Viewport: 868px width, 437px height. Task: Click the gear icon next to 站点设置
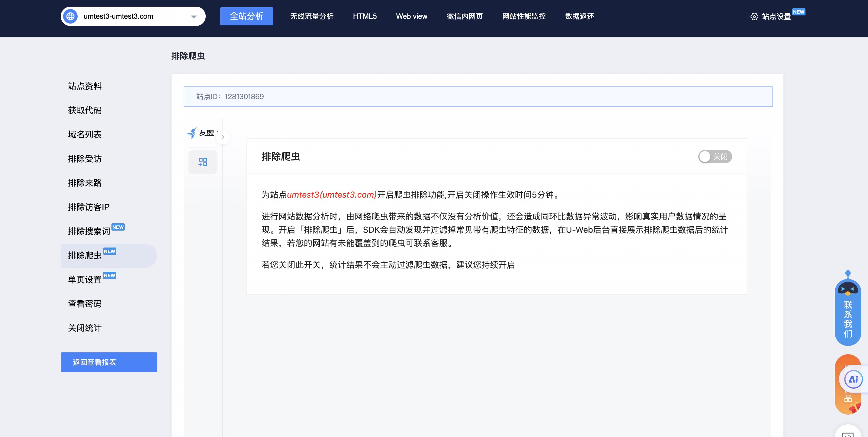754,17
